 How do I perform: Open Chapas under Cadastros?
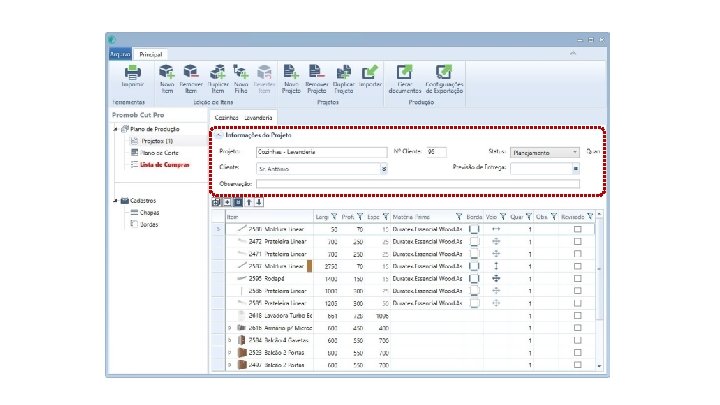[x=149, y=213]
